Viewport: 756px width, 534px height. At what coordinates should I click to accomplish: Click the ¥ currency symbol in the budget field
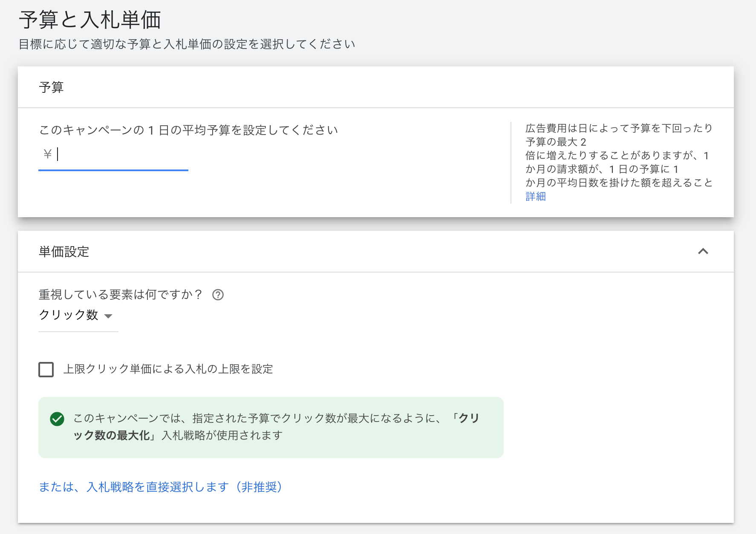(x=48, y=154)
